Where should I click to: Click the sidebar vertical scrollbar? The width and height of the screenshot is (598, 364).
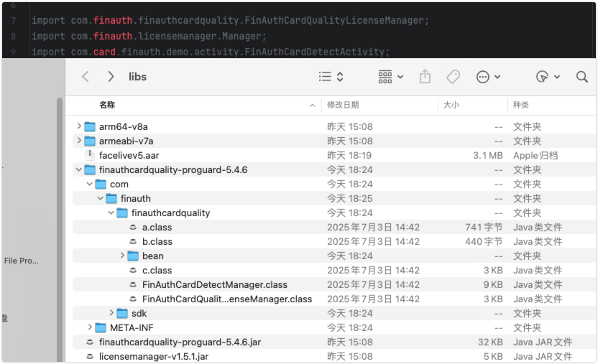(60, 230)
